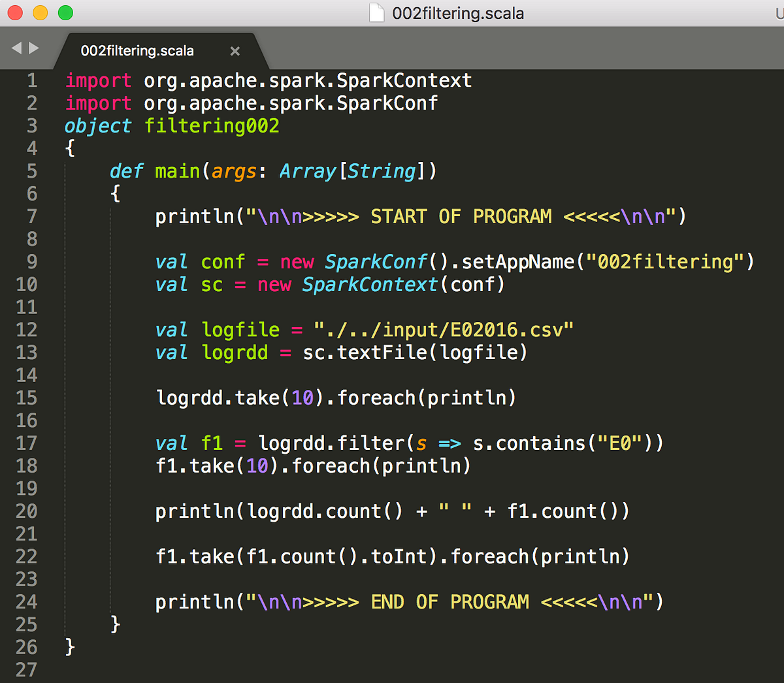Click the yellow minimize traffic light
784x683 pixels.
click(x=39, y=12)
